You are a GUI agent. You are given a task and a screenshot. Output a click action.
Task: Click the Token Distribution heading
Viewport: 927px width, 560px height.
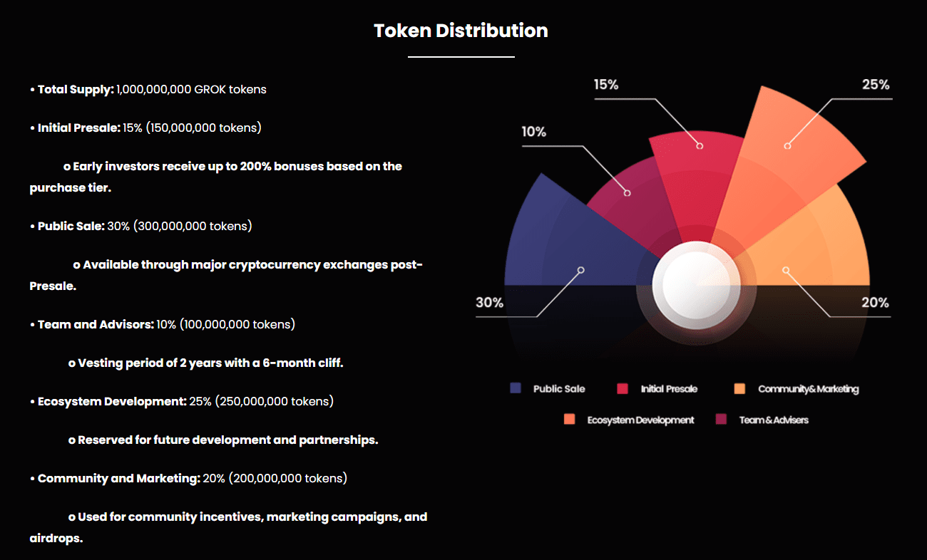[461, 31]
